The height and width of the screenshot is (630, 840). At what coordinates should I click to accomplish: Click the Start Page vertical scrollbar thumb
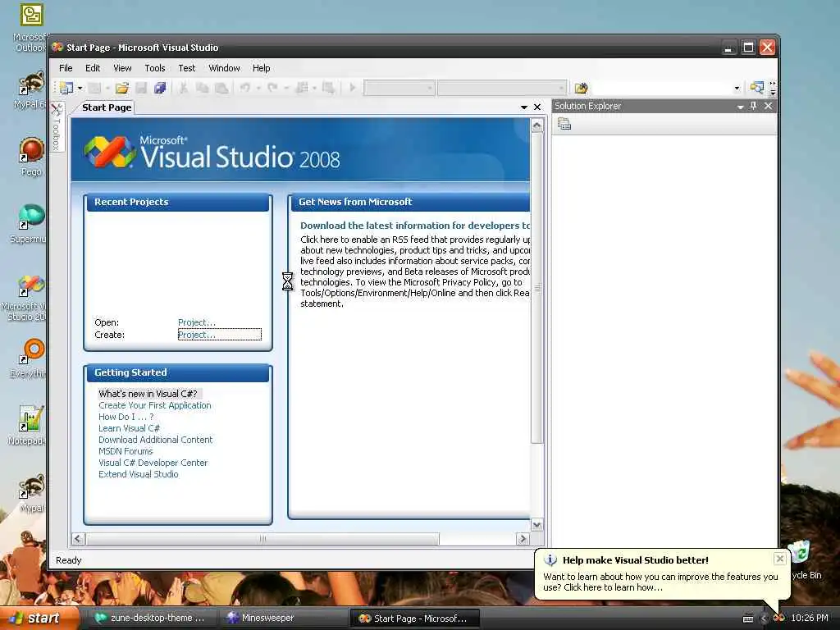536,288
